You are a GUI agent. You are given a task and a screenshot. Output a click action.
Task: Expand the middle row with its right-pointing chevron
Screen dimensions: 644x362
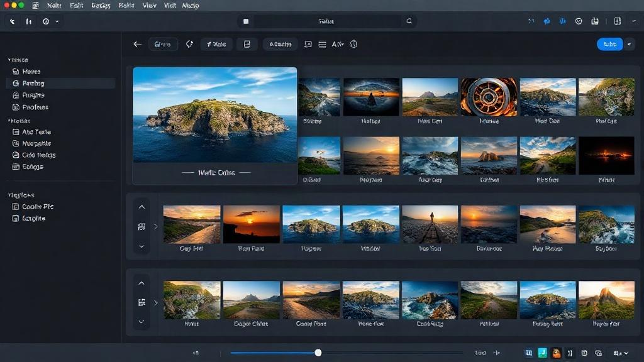click(x=156, y=226)
